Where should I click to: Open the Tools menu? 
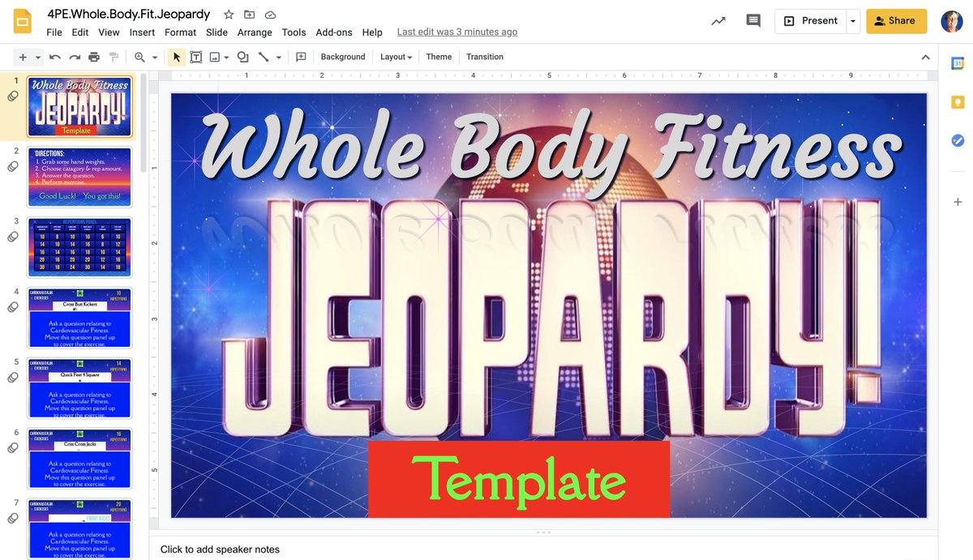[294, 32]
